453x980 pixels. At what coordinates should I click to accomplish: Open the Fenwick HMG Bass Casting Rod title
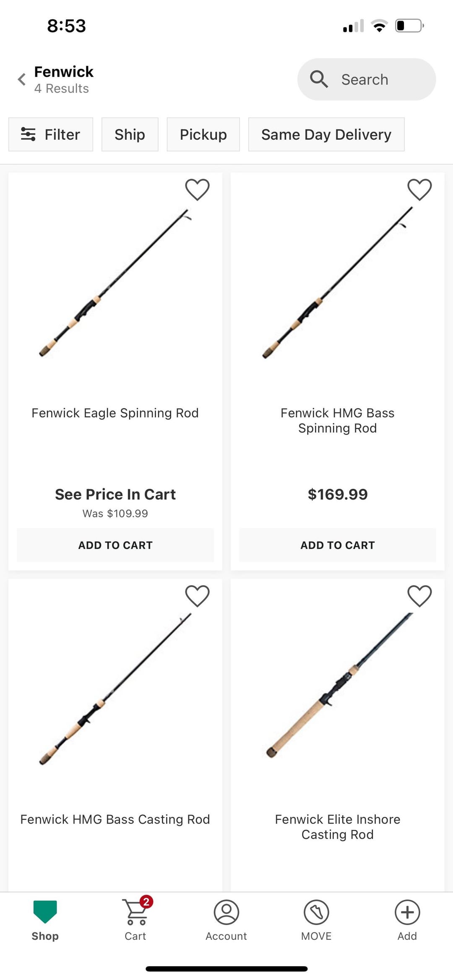115,819
